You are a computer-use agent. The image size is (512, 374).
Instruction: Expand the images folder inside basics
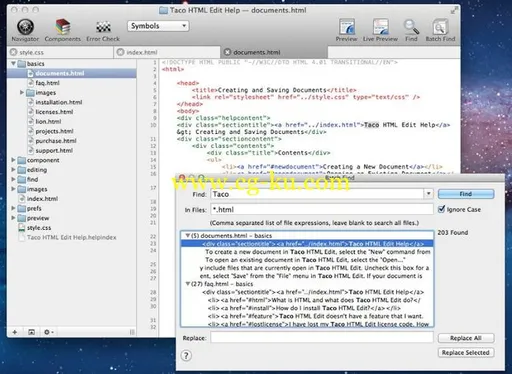pos(22,92)
